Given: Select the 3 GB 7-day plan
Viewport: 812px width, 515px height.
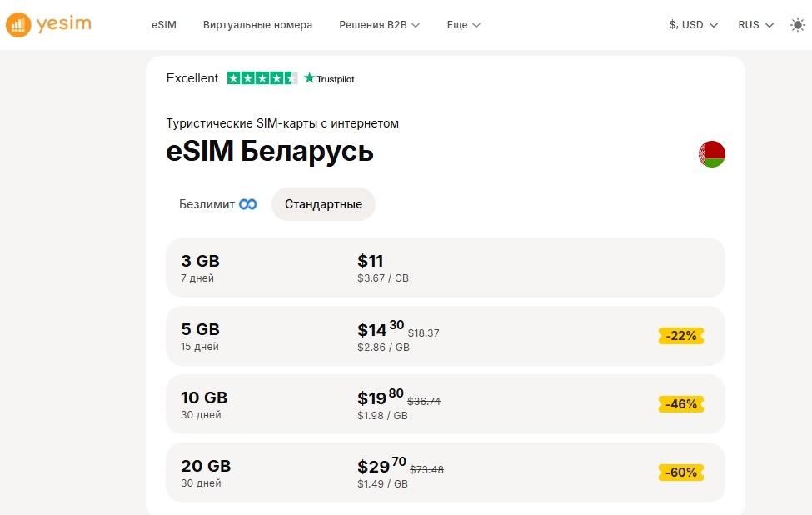Looking at the screenshot, I should click(445, 267).
